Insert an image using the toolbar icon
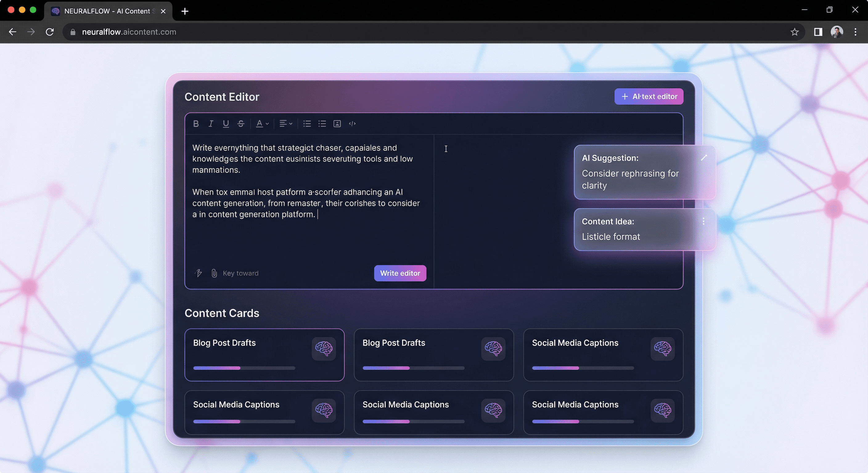This screenshot has width=868, height=473. tap(337, 124)
